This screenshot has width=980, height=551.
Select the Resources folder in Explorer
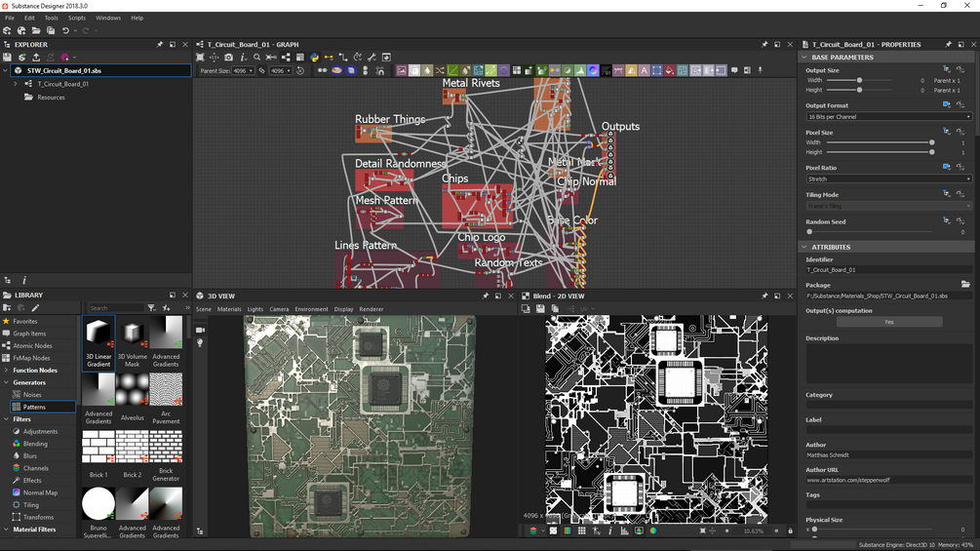coord(51,98)
